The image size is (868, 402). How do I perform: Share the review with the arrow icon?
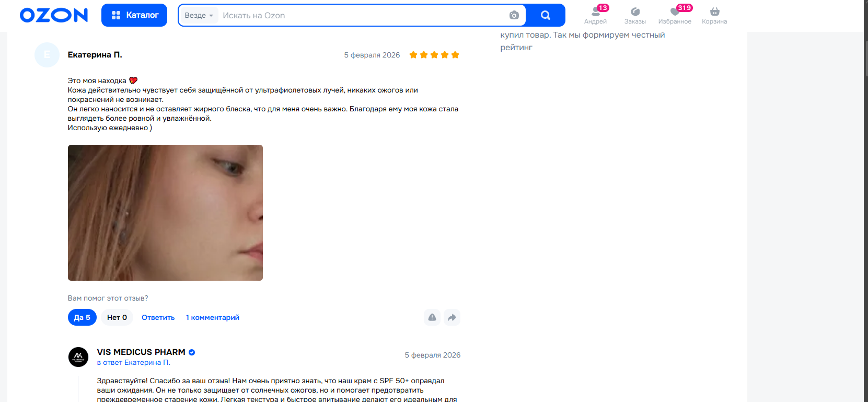click(x=452, y=317)
